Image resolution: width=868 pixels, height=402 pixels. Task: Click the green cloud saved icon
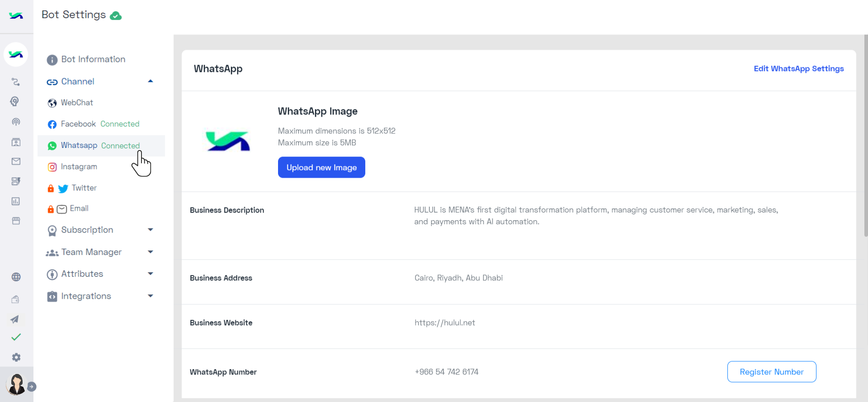[x=116, y=16]
